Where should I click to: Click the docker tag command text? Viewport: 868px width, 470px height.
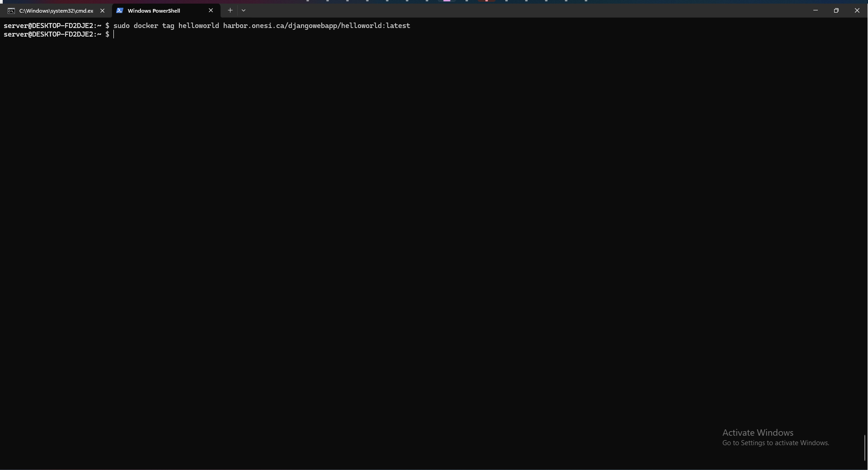point(262,26)
